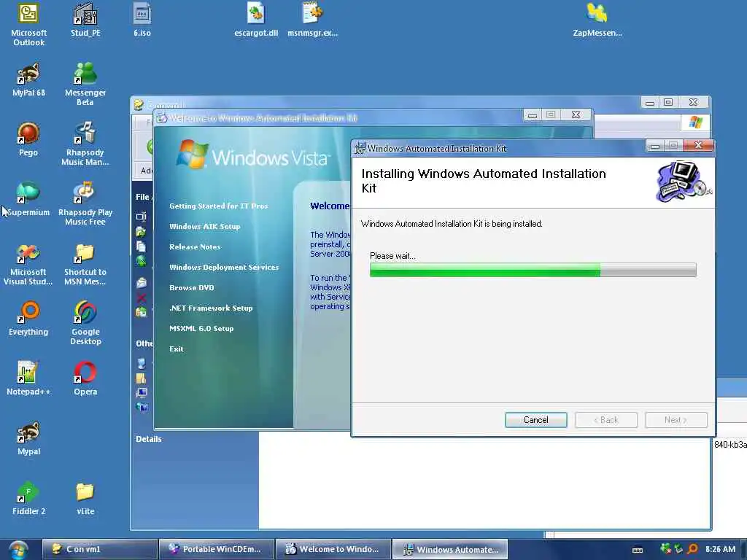Click Browse DVD link

(192, 288)
